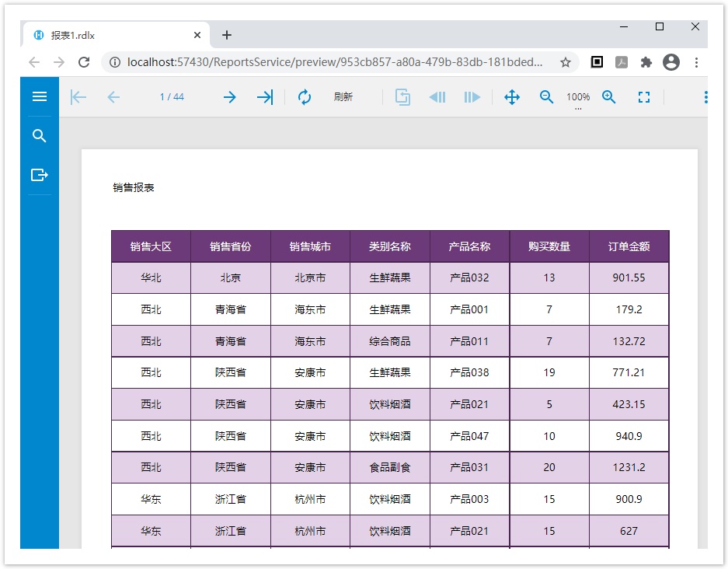The width and height of the screenshot is (728, 569).
Task: Select the 报表1.rdlx browser tab
Action: 116,35
